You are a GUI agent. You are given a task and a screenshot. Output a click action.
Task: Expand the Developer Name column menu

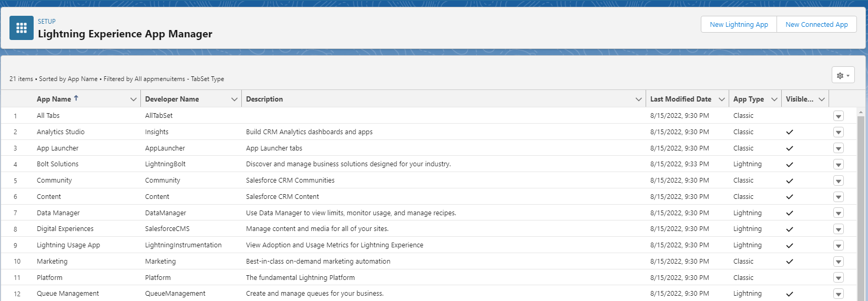click(x=234, y=99)
